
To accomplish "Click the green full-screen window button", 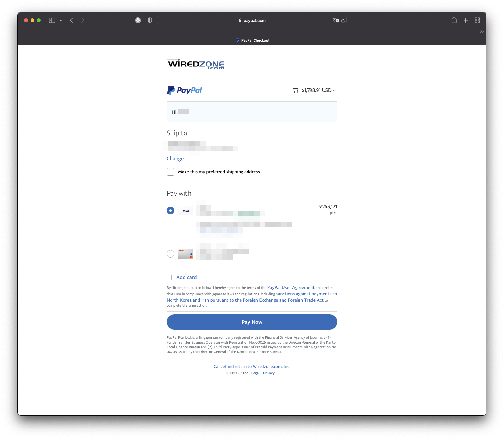I will (39, 20).
